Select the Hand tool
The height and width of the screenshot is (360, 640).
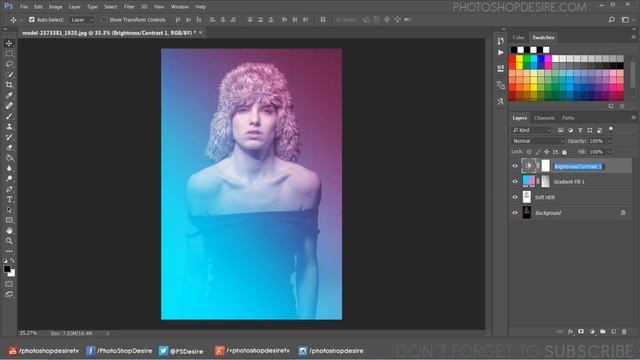tap(9, 231)
